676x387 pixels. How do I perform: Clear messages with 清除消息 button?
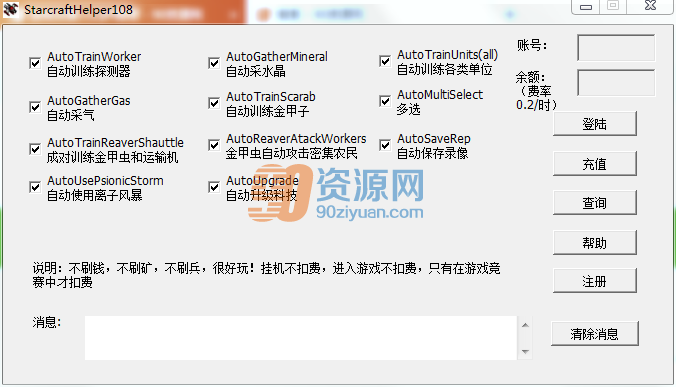(595, 334)
